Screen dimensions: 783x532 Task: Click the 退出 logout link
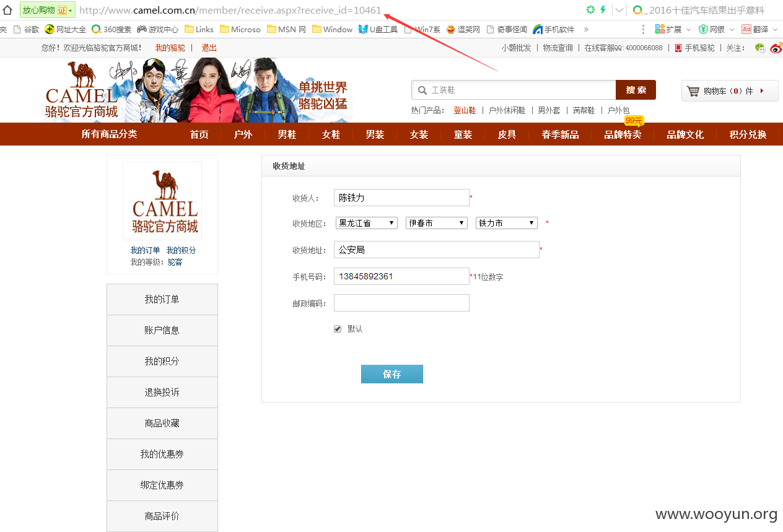[x=209, y=48]
